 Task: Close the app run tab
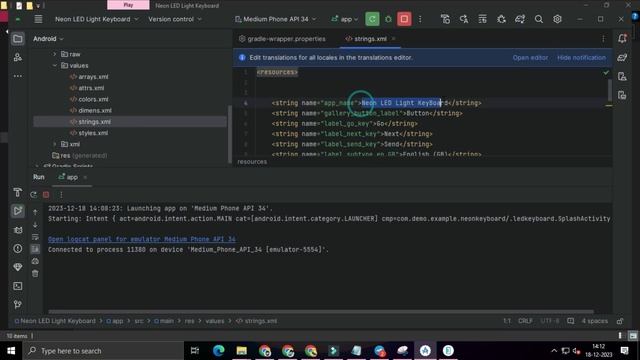85,177
